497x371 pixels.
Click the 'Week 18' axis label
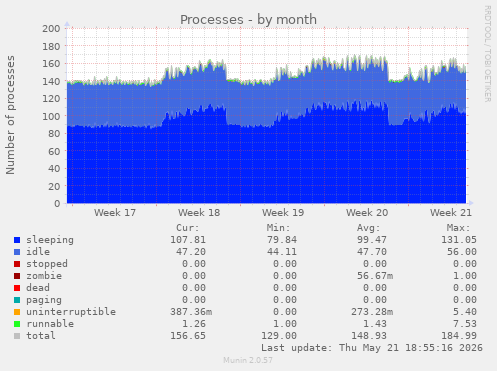point(199,213)
